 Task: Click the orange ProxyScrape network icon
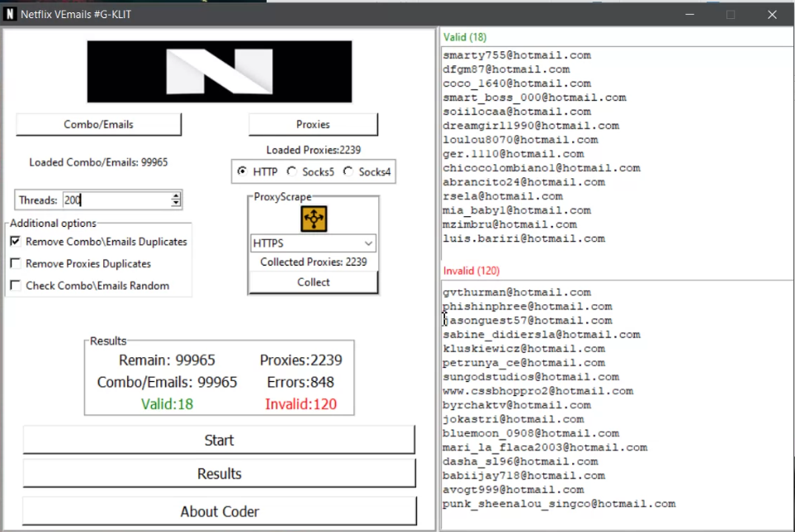pos(314,219)
